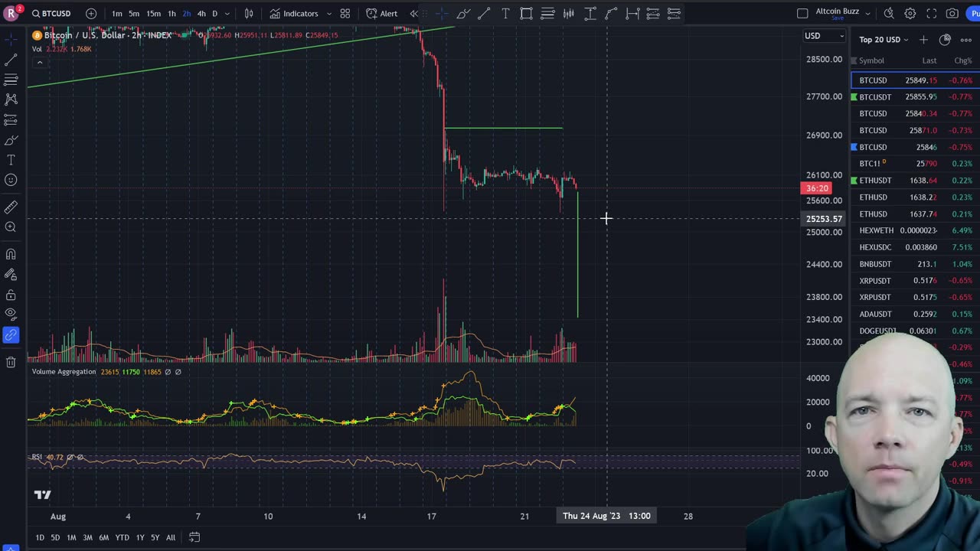
Task: Set the date range to 1M
Action: tap(71, 537)
